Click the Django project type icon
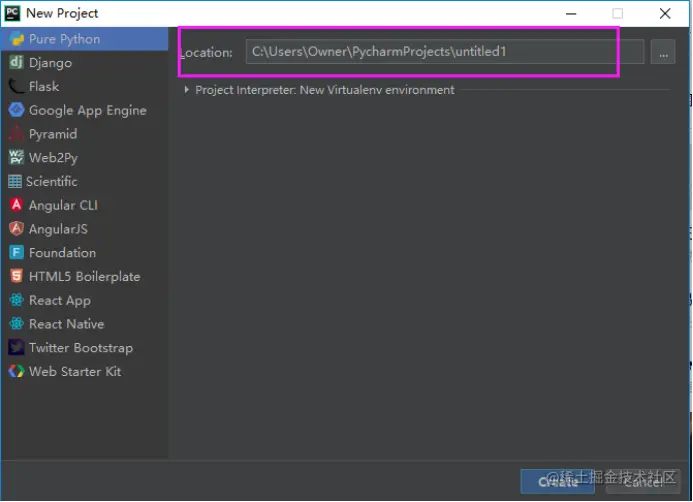This screenshot has height=502, width=693. (16, 63)
